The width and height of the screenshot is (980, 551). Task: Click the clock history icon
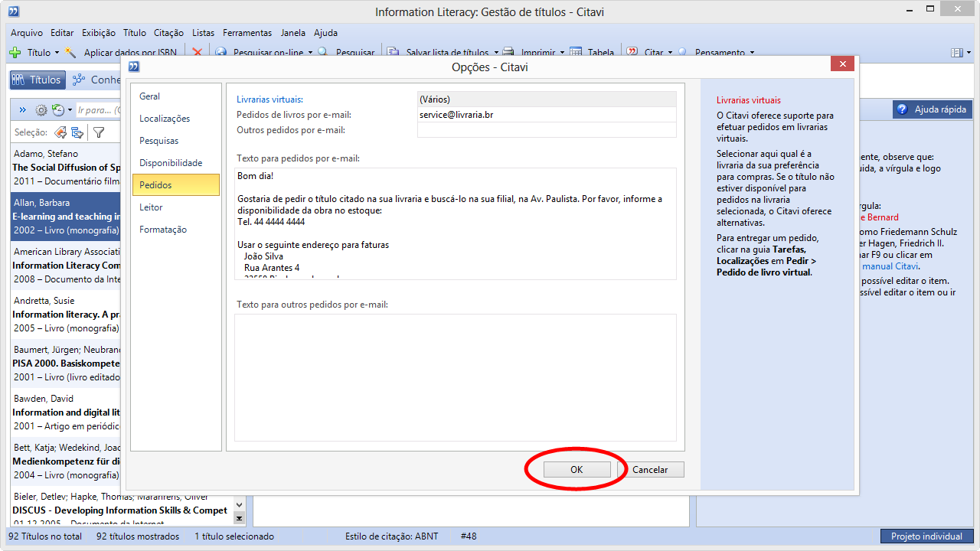(x=57, y=110)
